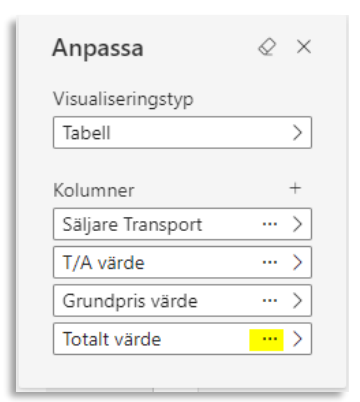The image size is (360, 402).
Task: Expand T/A värde column chevron
Action: point(297,262)
